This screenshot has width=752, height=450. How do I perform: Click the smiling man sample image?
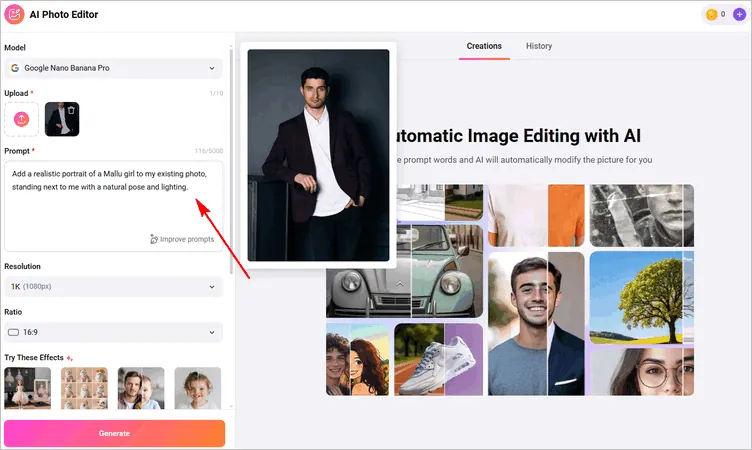tap(536, 323)
